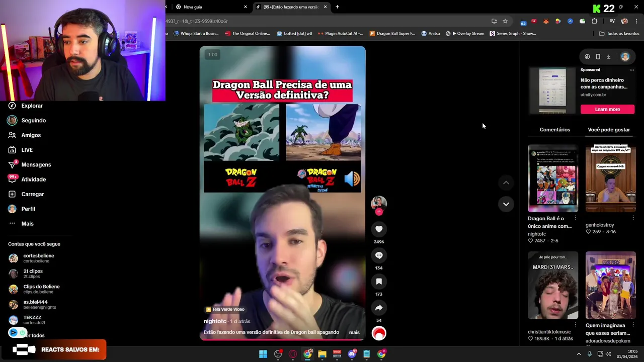Expand the Mais menu in sidebar
The width and height of the screenshot is (644, 362).
27,223
